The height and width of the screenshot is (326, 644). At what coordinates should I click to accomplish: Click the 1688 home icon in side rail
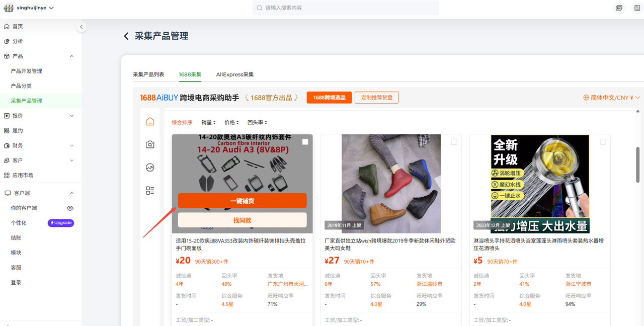pos(150,121)
